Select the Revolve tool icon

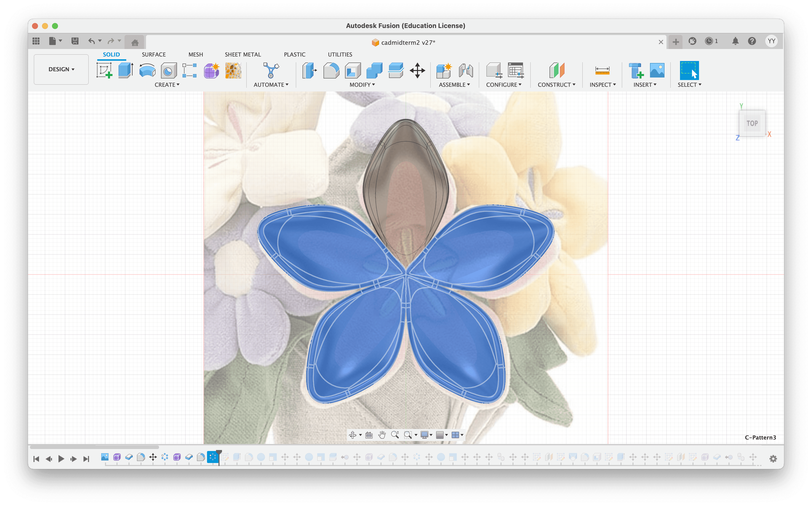[x=147, y=70]
